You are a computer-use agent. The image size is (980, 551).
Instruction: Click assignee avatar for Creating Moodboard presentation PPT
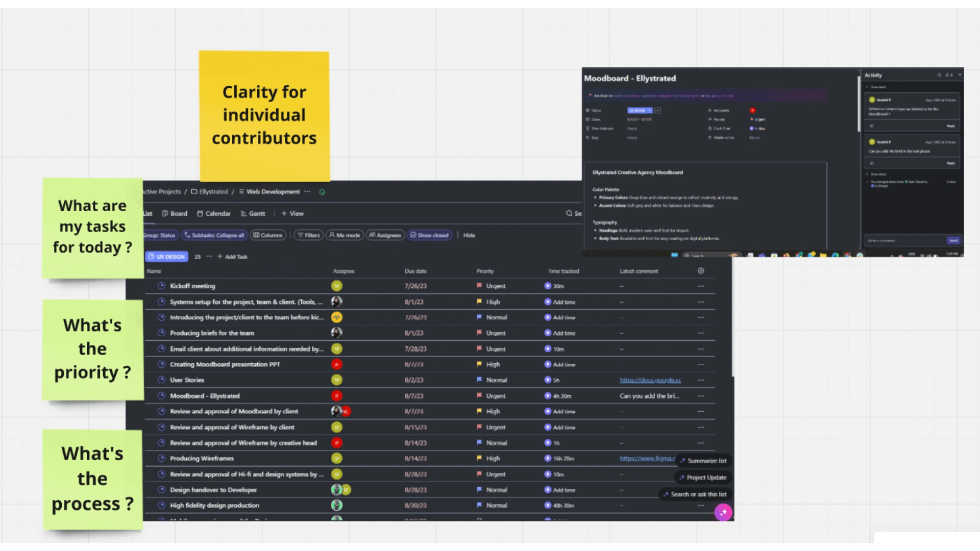tap(336, 364)
